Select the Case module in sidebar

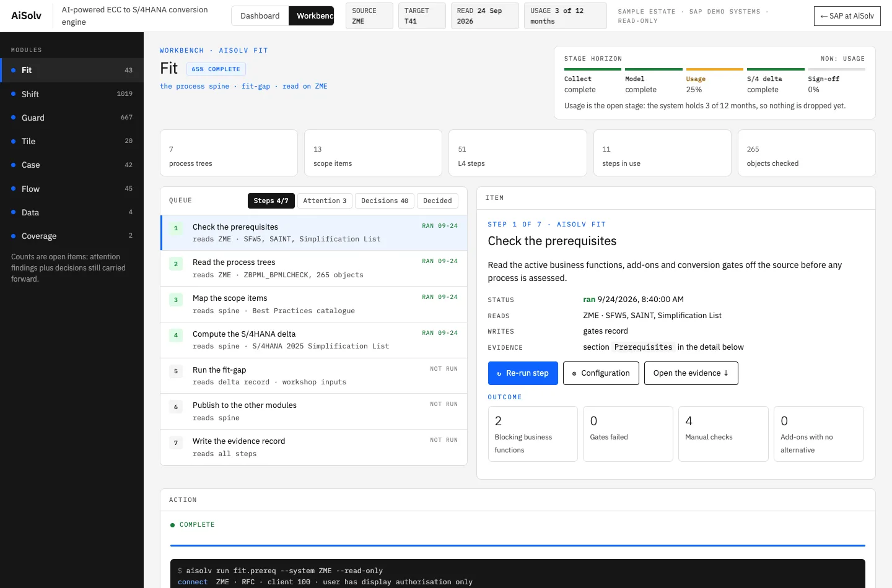(x=72, y=165)
